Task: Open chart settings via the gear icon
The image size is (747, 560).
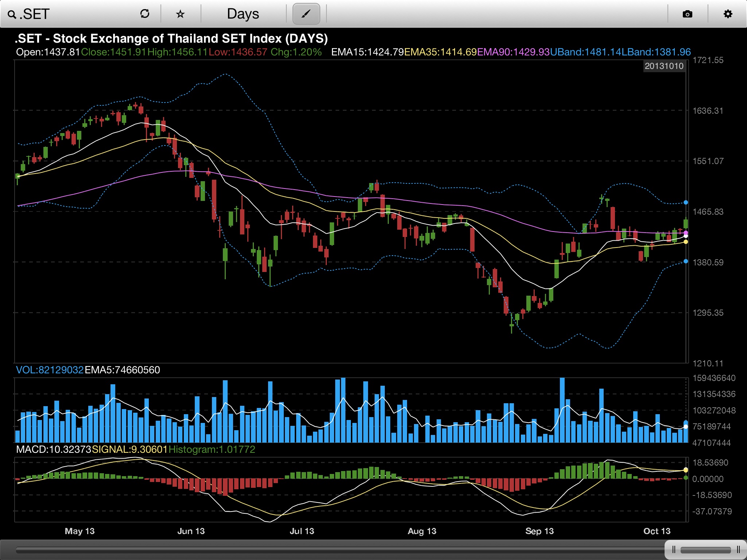Action: (728, 14)
